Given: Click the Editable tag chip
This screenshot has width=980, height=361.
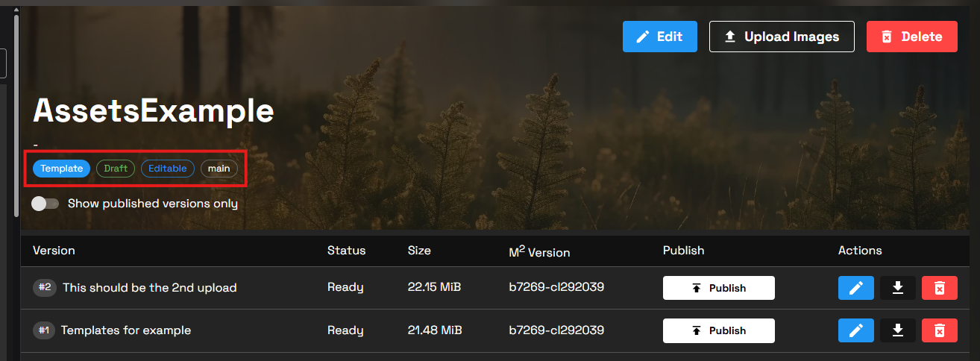Looking at the screenshot, I should [x=168, y=169].
